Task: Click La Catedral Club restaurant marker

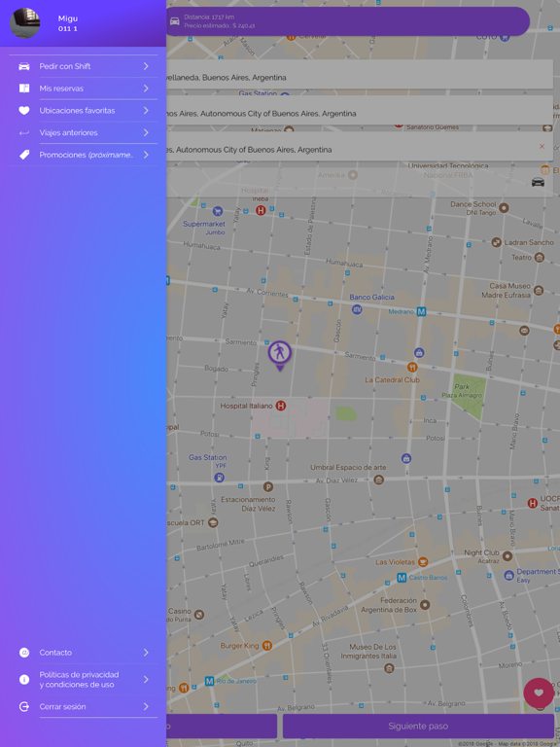Action: 412,367
